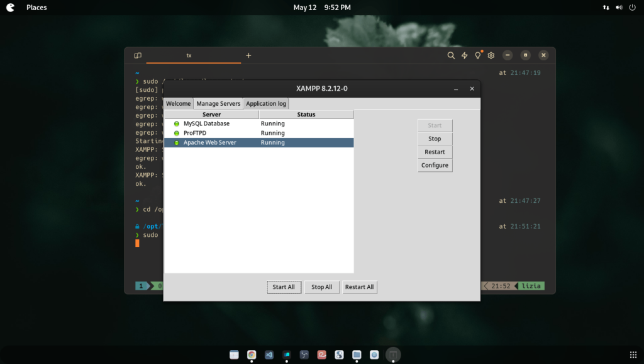Open the Application log tab

pos(266,103)
